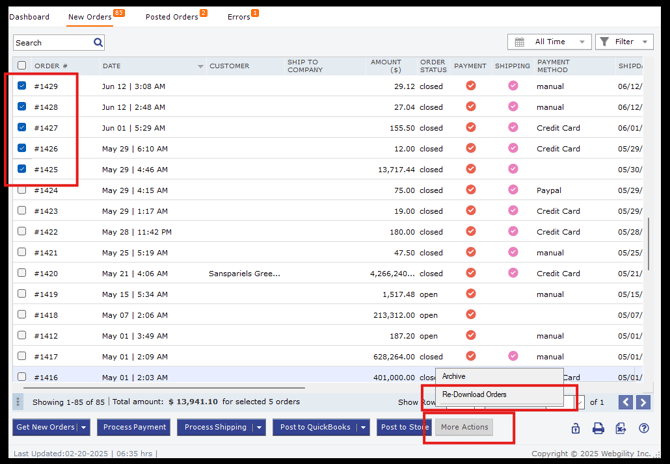Image resolution: width=670 pixels, height=464 pixels.
Task: Click the export file icon beside printer
Action: click(x=621, y=428)
